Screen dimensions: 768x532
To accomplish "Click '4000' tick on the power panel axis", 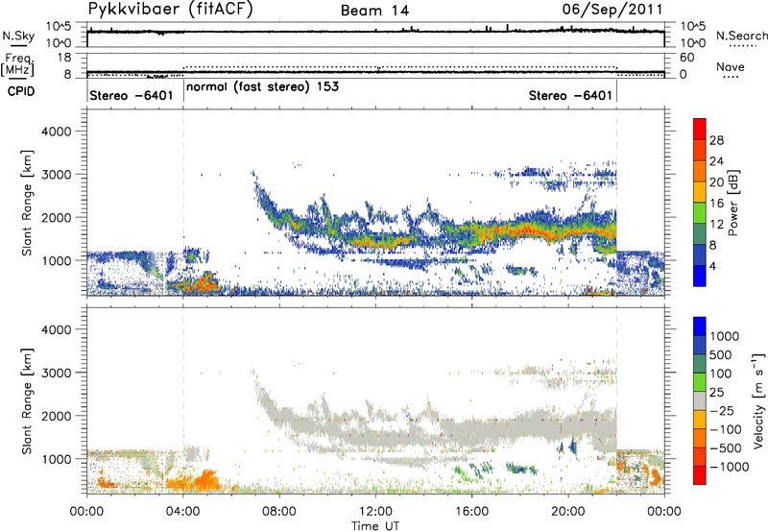I will 57,132.
